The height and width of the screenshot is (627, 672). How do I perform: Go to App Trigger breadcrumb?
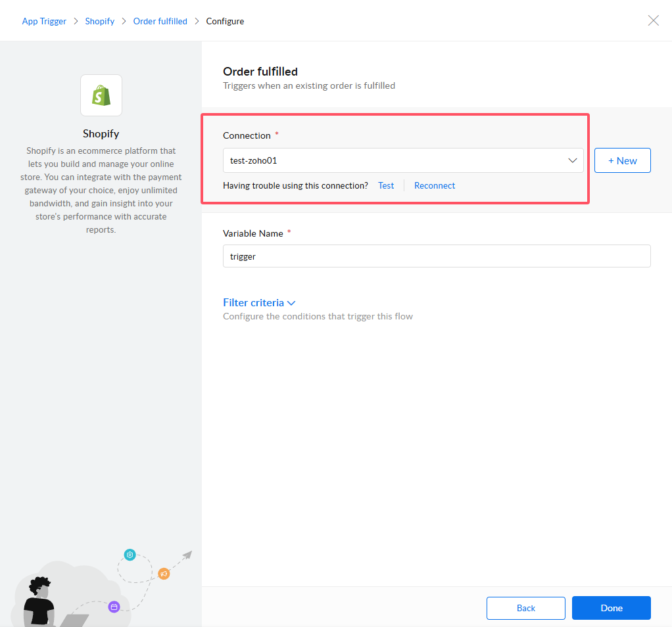click(x=44, y=21)
